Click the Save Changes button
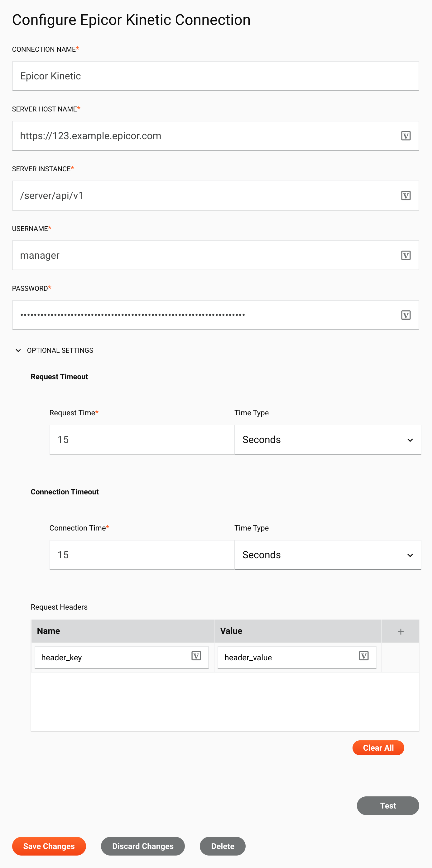This screenshot has width=432, height=868. point(49,846)
